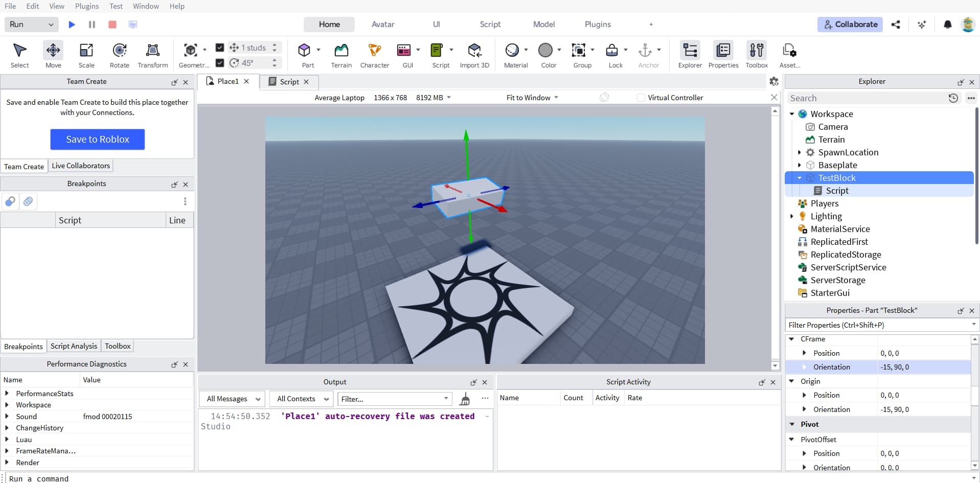Image resolution: width=980 pixels, height=483 pixels.
Task: Open the All Messages filter dropdown
Action: pos(231,399)
